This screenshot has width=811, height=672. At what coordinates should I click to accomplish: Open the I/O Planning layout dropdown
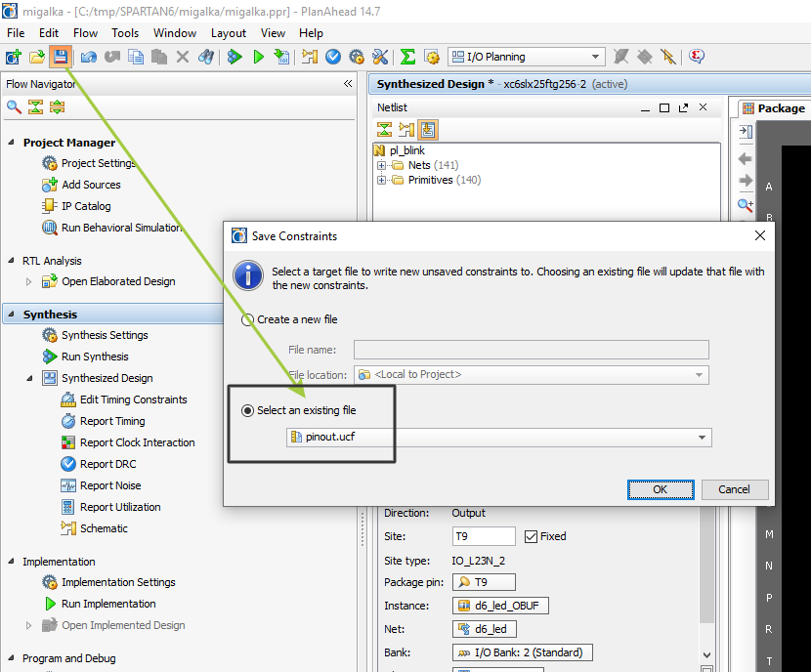click(595, 57)
